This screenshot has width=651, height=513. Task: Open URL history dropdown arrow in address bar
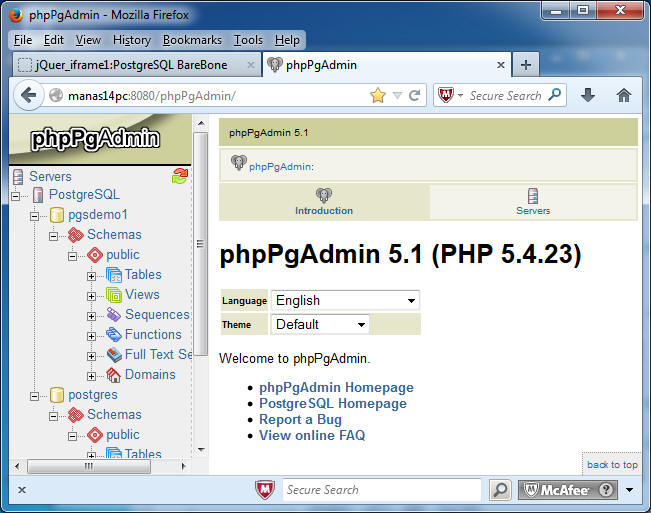[x=397, y=95]
